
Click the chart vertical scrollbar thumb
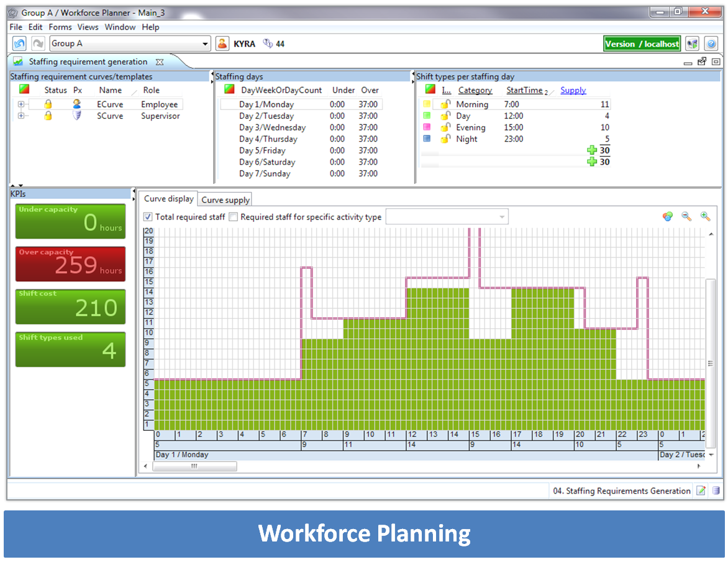point(711,363)
